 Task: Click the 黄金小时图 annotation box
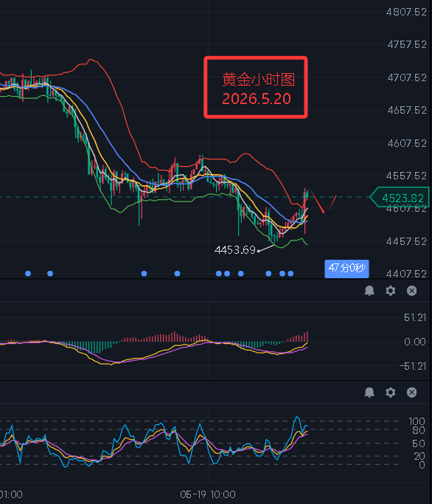256,87
